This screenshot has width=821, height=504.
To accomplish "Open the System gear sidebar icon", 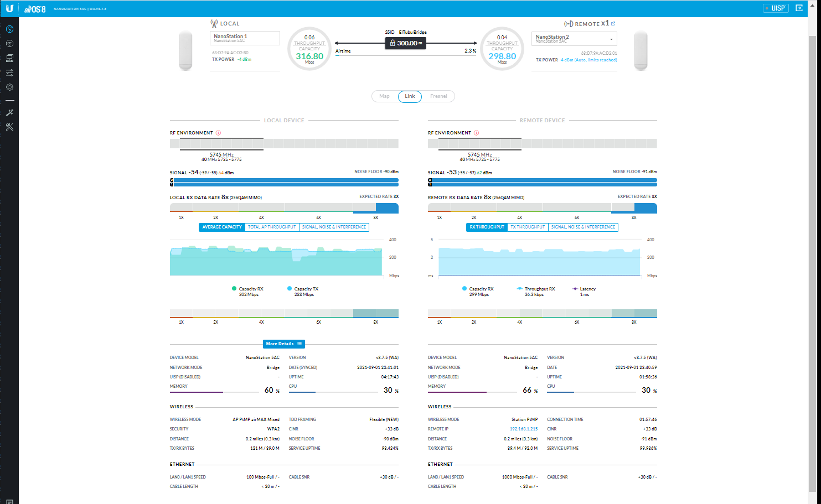I will click(x=9, y=87).
